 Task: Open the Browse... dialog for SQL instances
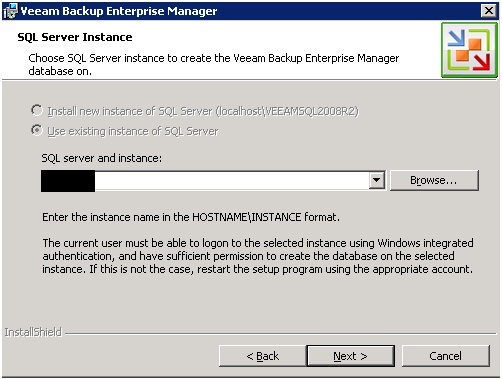(434, 180)
